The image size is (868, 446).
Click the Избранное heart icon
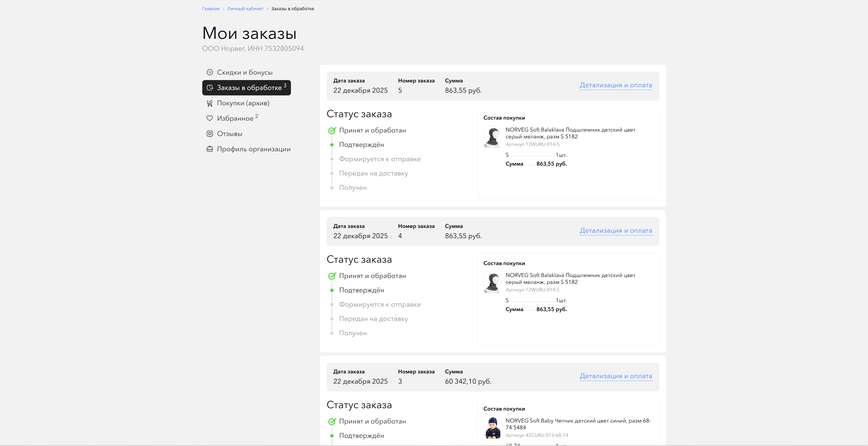pyautogui.click(x=210, y=118)
